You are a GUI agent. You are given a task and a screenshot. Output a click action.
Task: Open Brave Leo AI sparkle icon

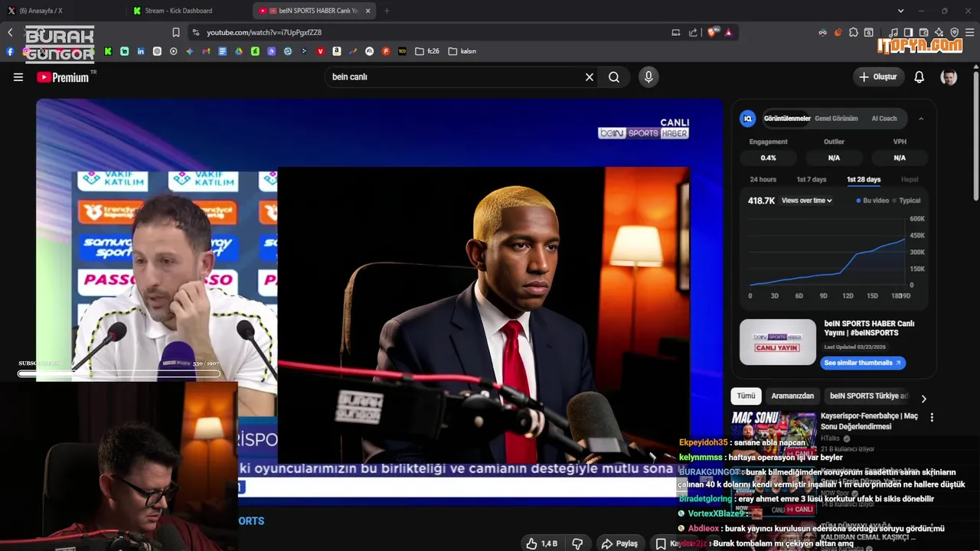pos(939,32)
